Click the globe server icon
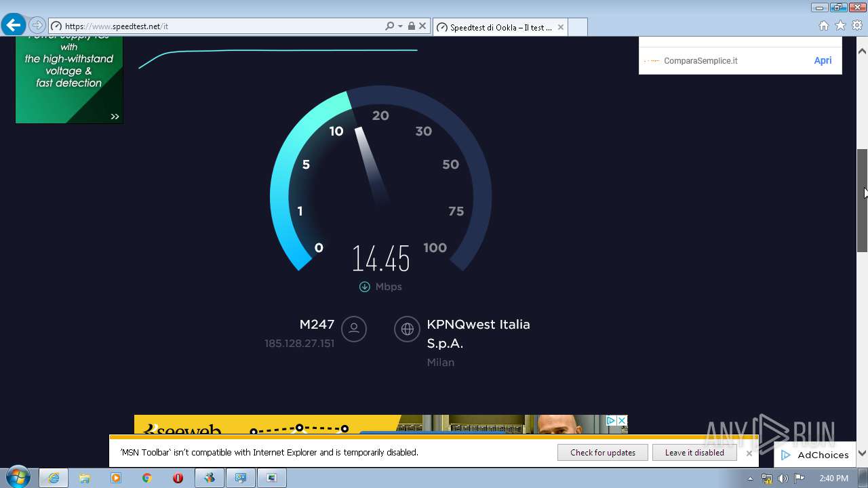 pos(407,329)
